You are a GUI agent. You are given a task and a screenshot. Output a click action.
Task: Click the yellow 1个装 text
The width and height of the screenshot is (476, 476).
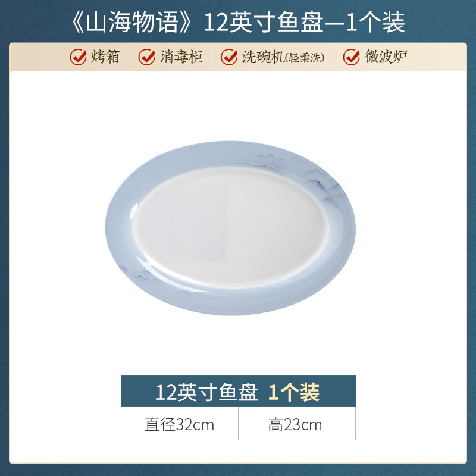pos(294,392)
